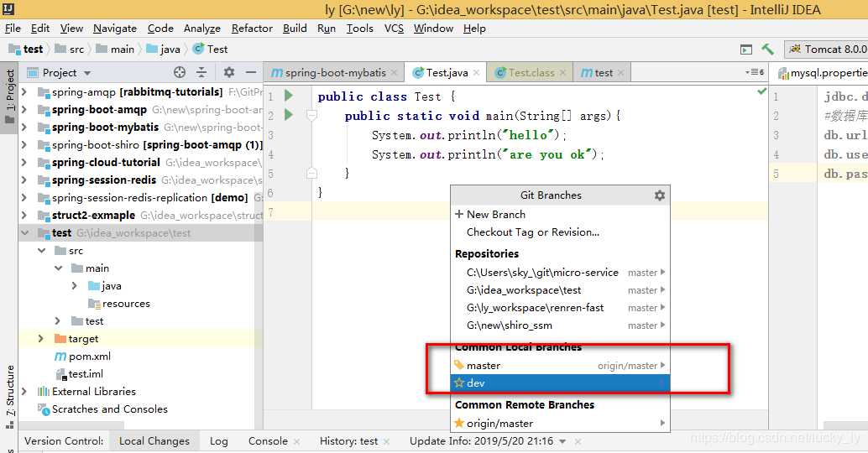Open Tomcat 8.0.0 run configuration dropdown
The height and width of the screenshot is (453, 868).
tap(826, 49)
